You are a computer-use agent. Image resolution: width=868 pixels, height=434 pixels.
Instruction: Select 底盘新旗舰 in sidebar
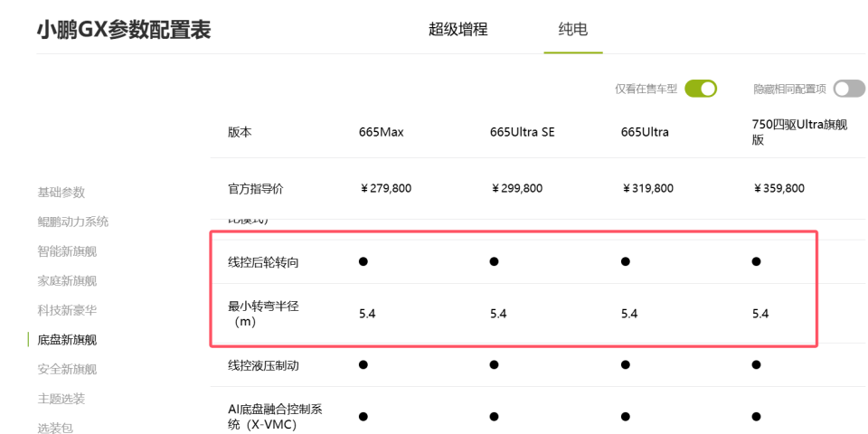tap(67, 339)
